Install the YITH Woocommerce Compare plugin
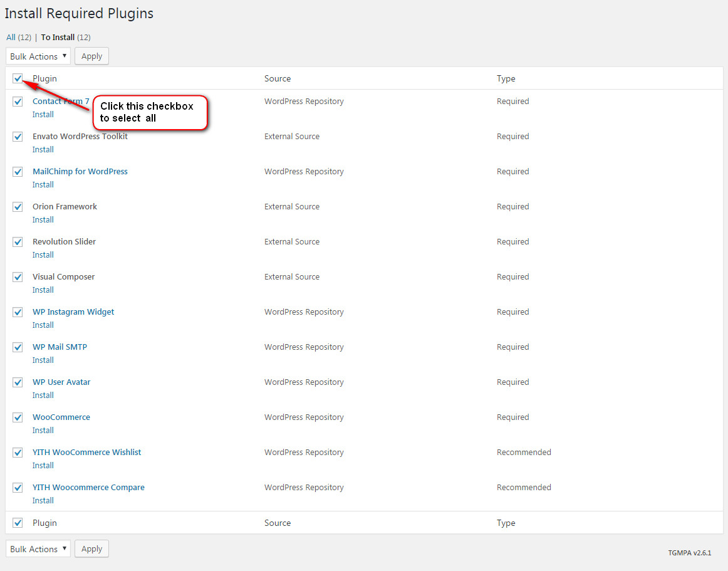 (43, 500)
